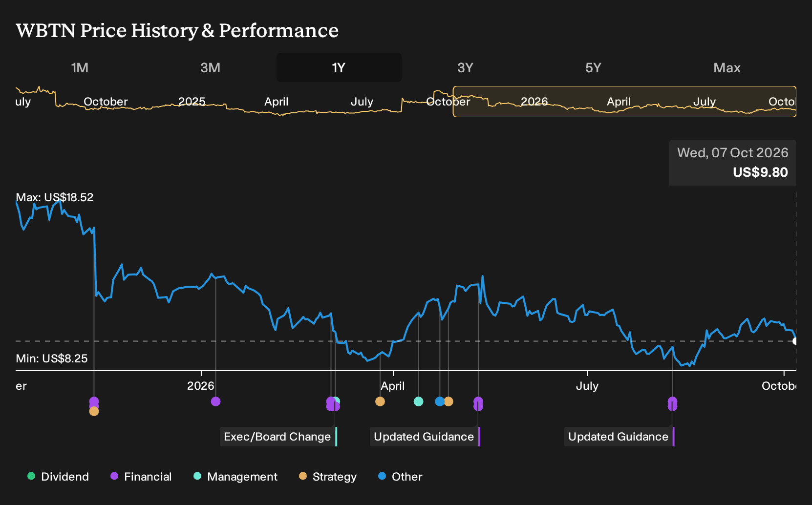Viewport: 812px width, 505px height.
Task: Select the 3M time range tab
Action: pyautogui.click(x=210, y=67)
